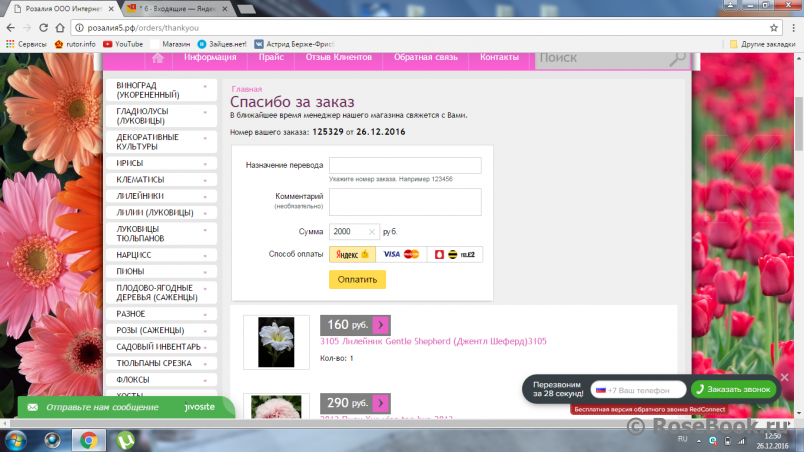Click the RU language indicator in tray
Viewport: 804px width, 452px height.
point(682,439)
